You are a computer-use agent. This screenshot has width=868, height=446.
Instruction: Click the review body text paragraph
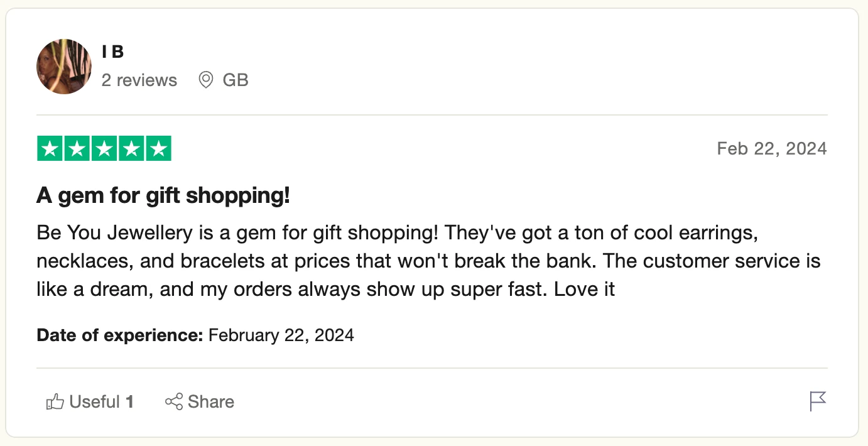point(427,261)
